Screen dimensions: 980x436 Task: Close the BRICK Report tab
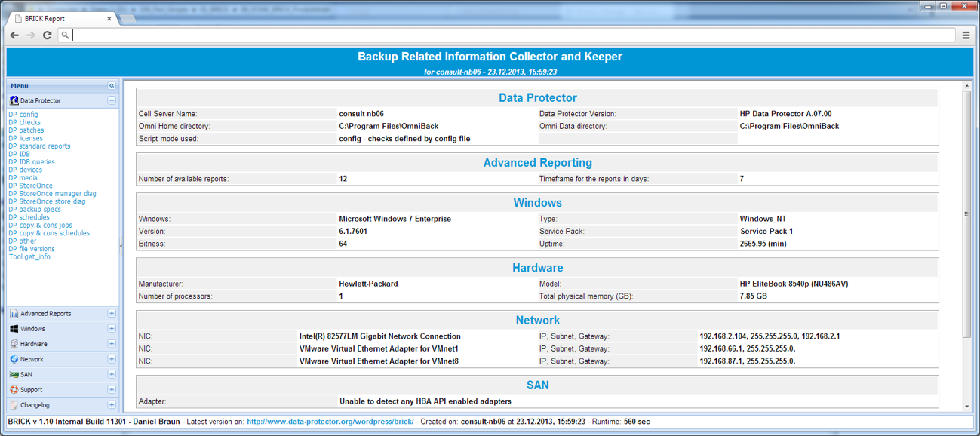(x=109, y=18)
